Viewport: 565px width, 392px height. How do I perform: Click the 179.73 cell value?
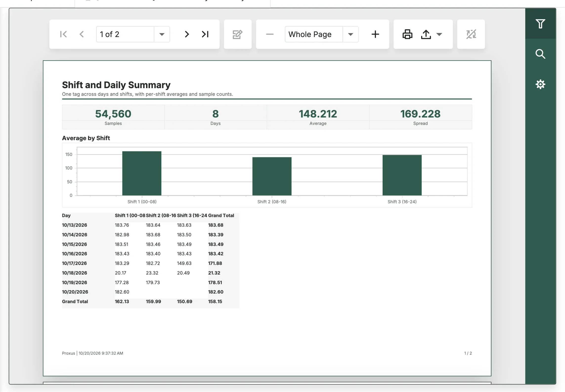tap(153, 282)
